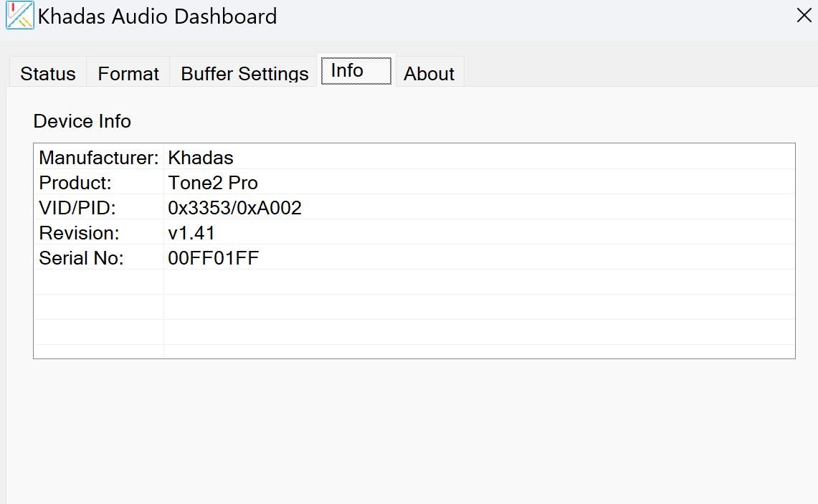818x504 pixels.
Task: Open the Format tab
Action: 128,74
